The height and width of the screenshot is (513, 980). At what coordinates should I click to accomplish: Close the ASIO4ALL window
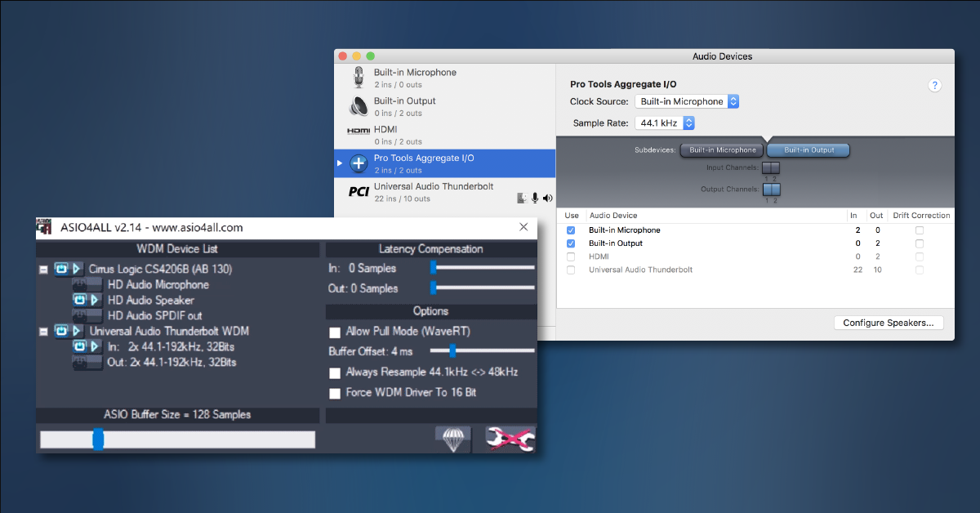523,227
